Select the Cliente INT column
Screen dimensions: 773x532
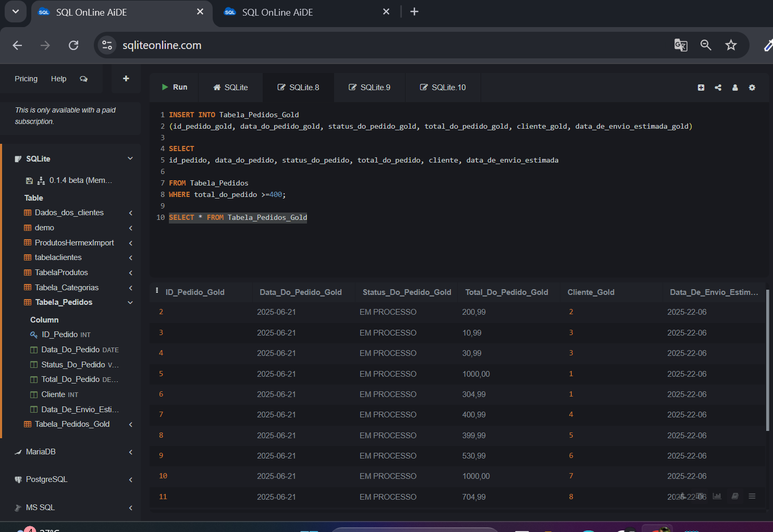click(59, 394)
